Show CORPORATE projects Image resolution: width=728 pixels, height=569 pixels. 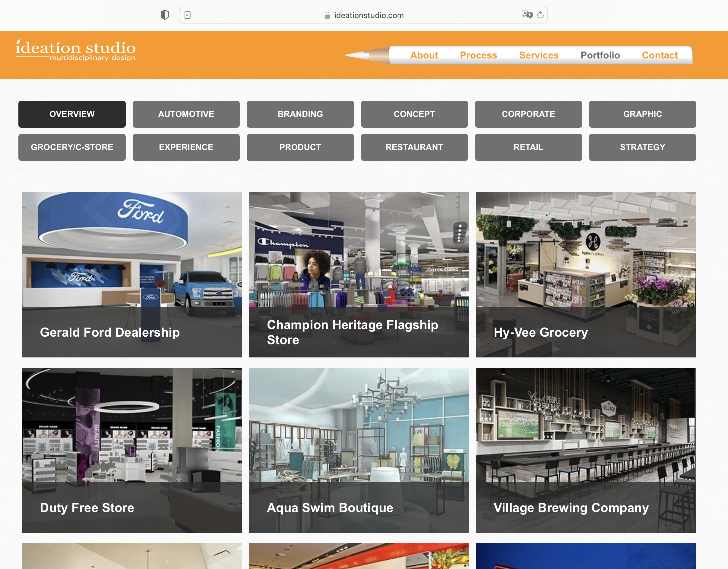click(528, 114)
